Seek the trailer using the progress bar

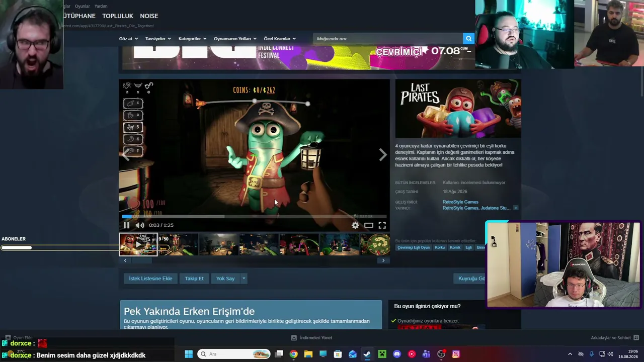pos(254,217)
